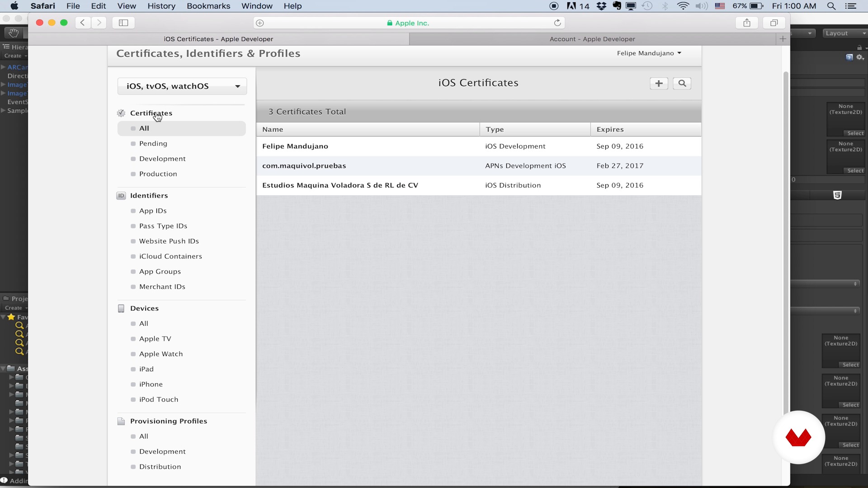
Task: Open the File menu
Action: point(73,6)
